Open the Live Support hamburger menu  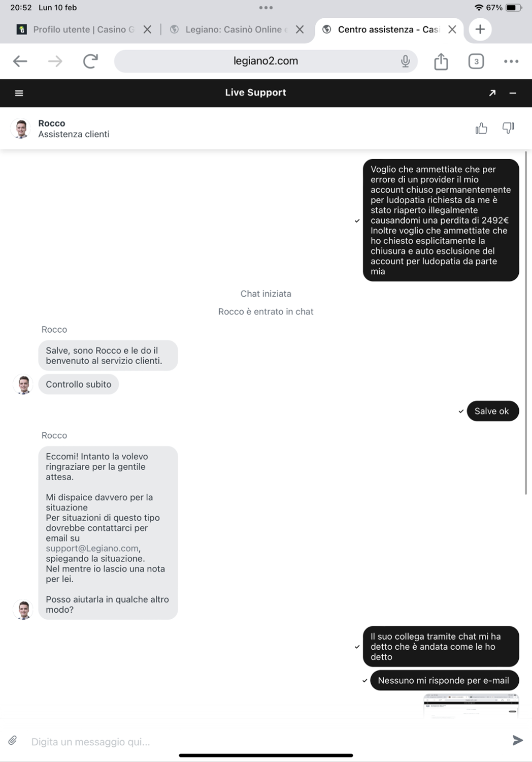click(19, 93)
